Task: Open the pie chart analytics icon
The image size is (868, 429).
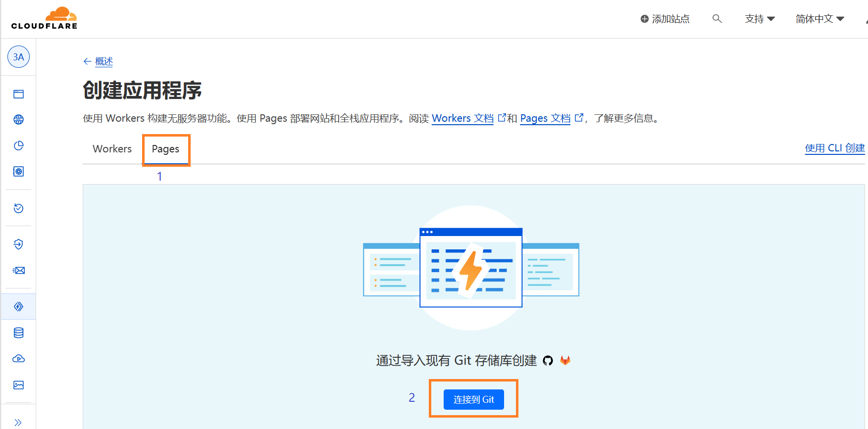Action: click(x=18, y=145)
